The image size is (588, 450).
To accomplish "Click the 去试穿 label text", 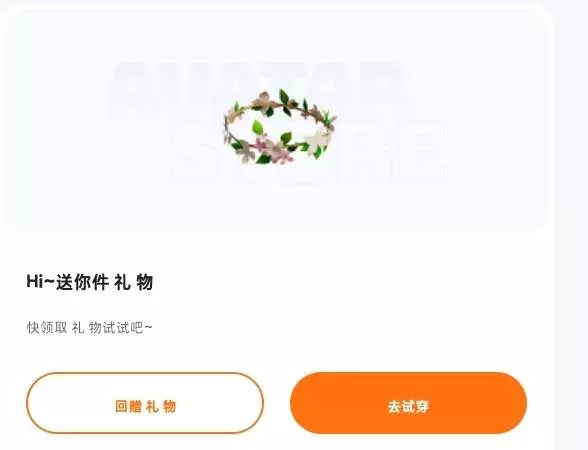I will pyautogui.click(x=408, y=406).
